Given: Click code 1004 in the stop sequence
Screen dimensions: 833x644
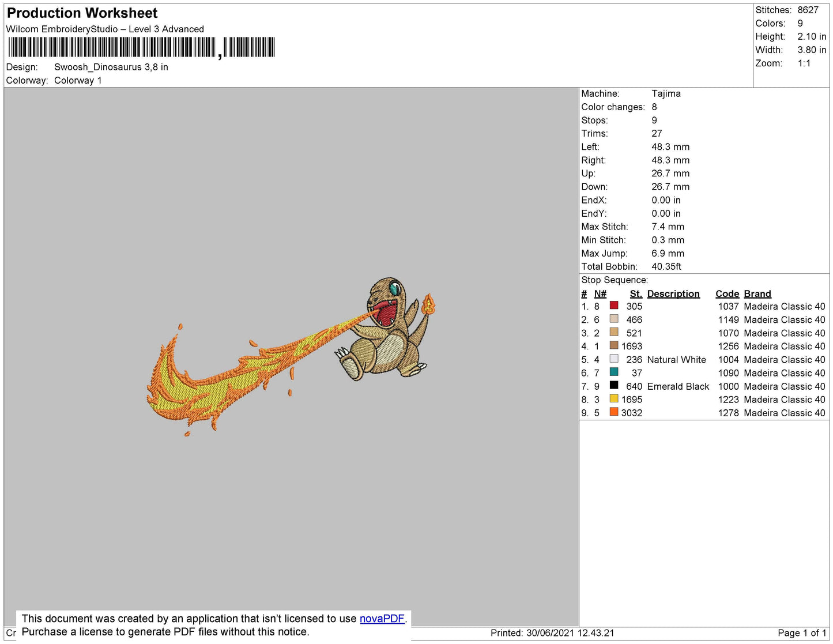Looking at the screenshot, I should [728, 359].
